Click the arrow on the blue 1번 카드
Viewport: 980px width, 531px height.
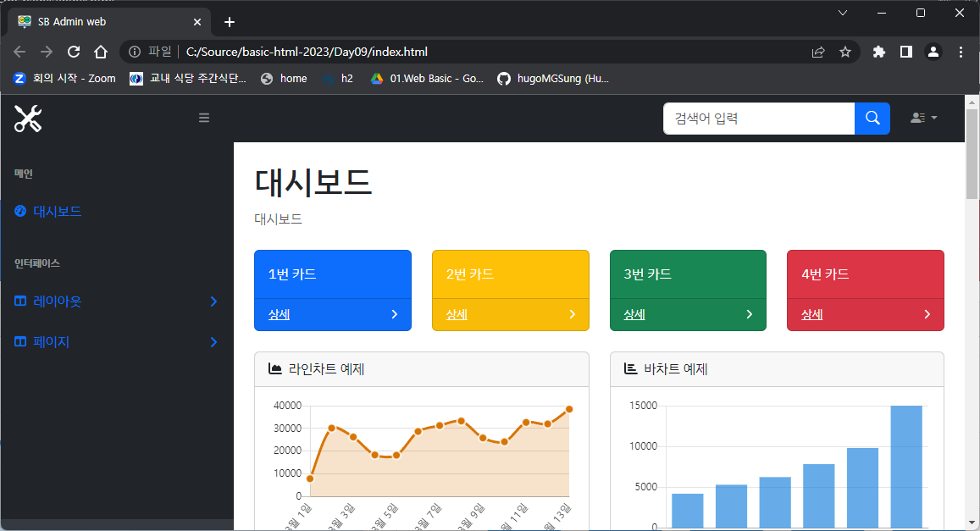click(395, 314)
